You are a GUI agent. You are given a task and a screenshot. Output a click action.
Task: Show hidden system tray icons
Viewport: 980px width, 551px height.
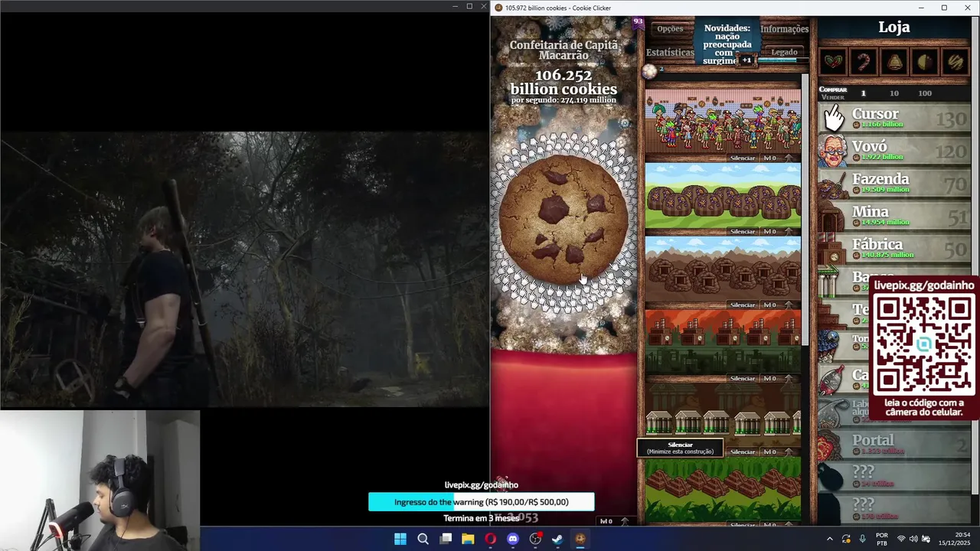click(x=829, y=539)
